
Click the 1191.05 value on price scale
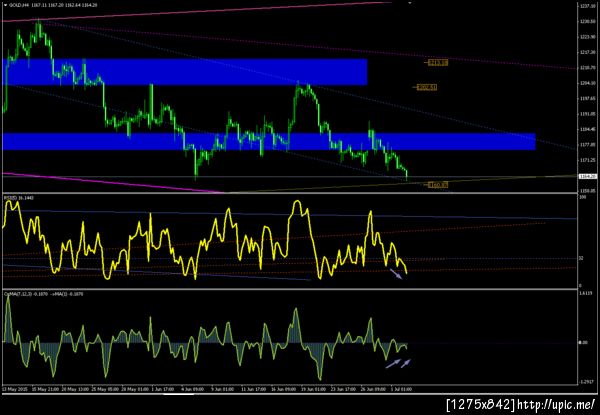coord(586,114)
